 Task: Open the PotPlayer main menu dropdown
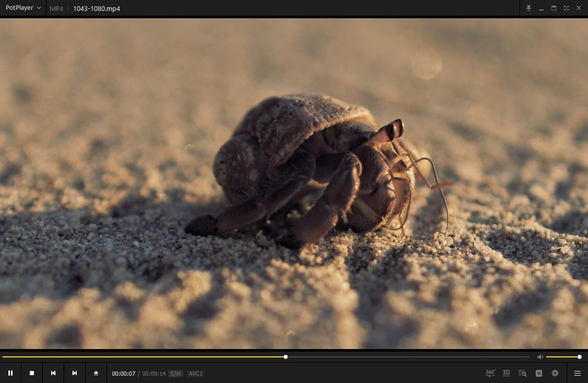point(23,8)
